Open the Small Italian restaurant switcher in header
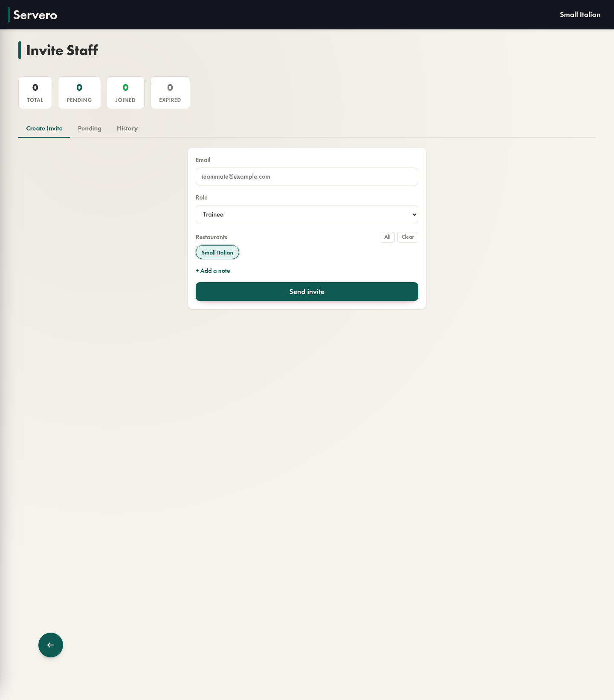The image size is (614, 700). (580, 14)
